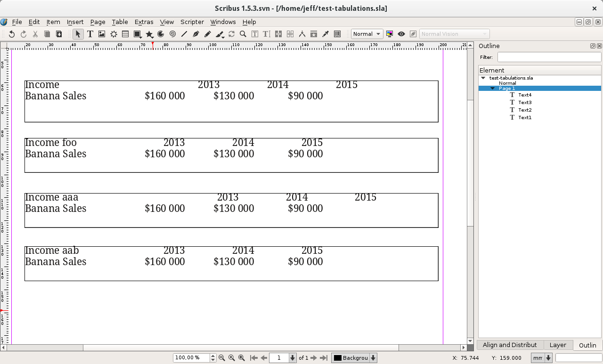Select the Text Frame tool
The width and height of the screenshot is (603, 364).
(90, 34)
